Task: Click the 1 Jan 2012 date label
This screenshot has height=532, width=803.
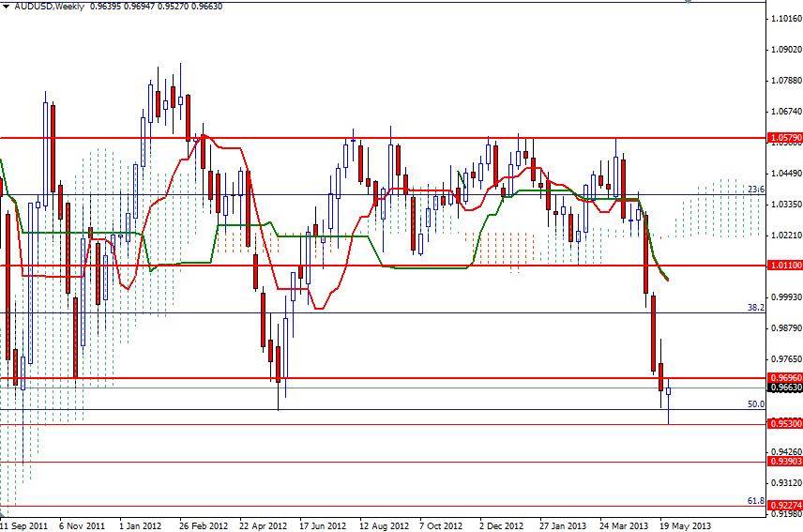Action: (141, 525)
